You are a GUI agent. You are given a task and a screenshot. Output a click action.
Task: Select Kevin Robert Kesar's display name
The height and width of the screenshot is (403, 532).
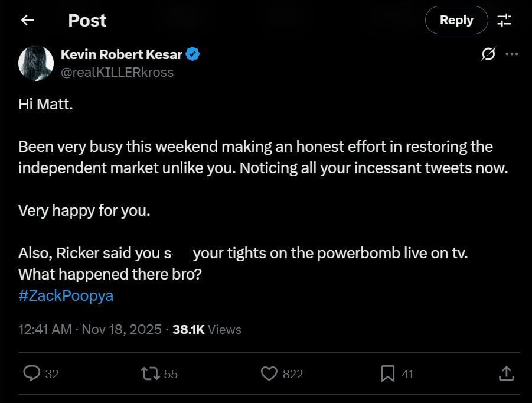tap(123, 54)
